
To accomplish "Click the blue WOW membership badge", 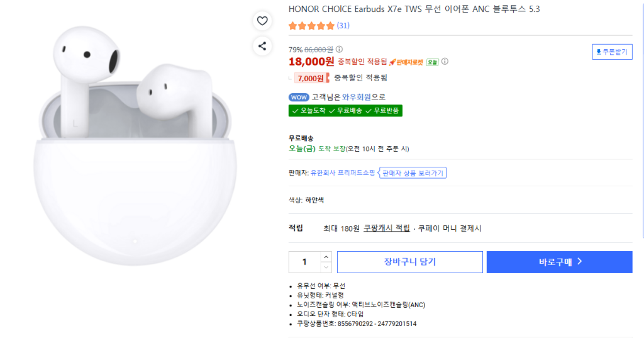I will coord(299,97).
